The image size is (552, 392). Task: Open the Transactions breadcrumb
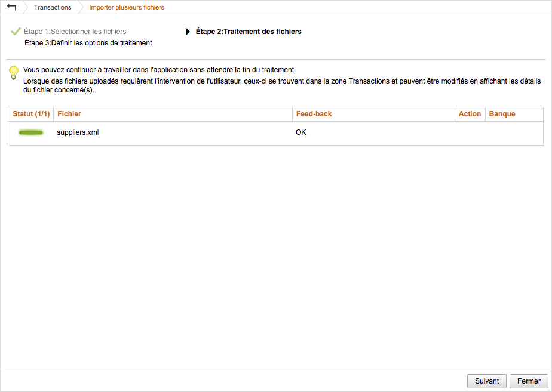point(53,7)
